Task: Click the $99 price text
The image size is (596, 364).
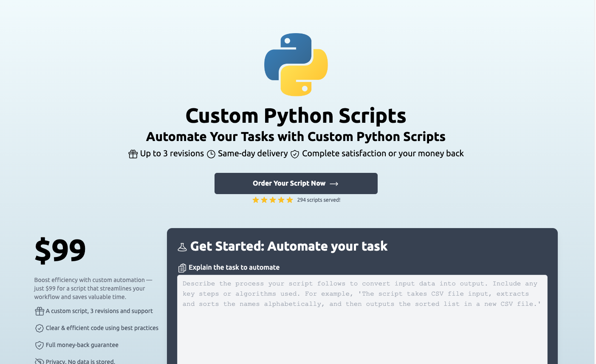Action: (x=60, y=250)
